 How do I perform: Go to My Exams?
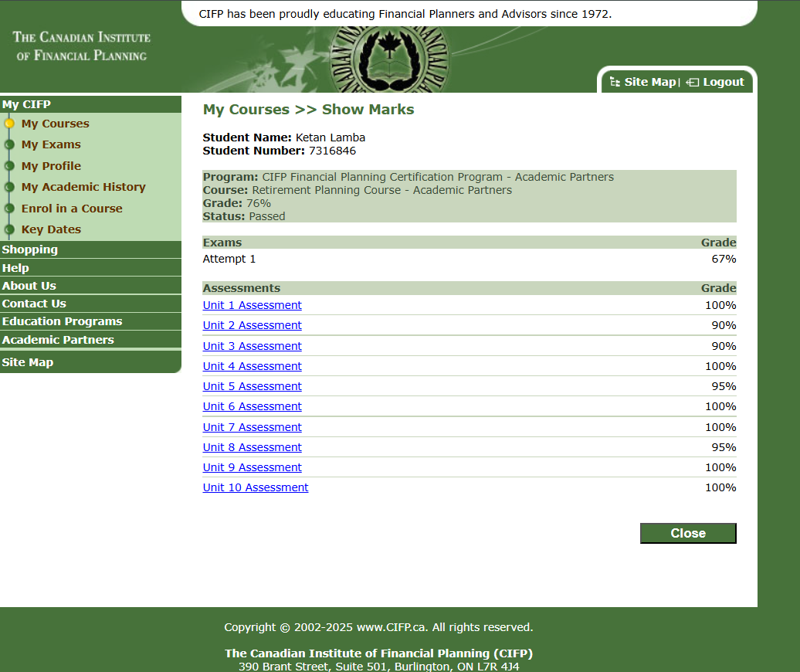[x=51, y=144]
